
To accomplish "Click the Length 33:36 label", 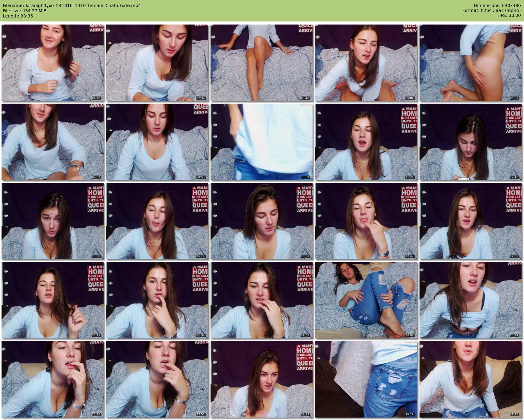I will click(x=18, y=16).
